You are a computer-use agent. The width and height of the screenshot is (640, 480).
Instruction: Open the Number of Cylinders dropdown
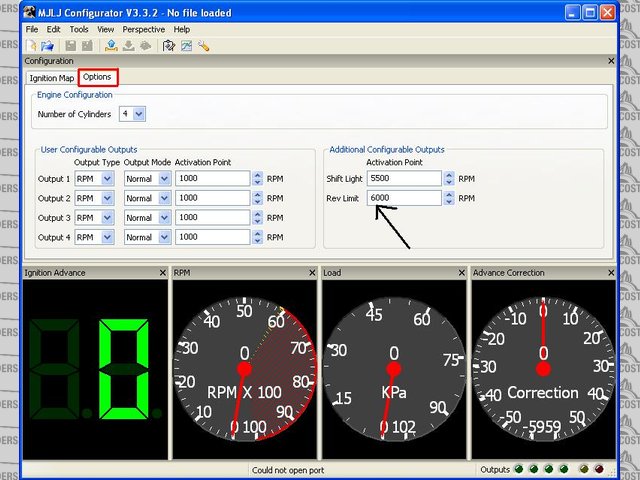(x=139, y=114)
